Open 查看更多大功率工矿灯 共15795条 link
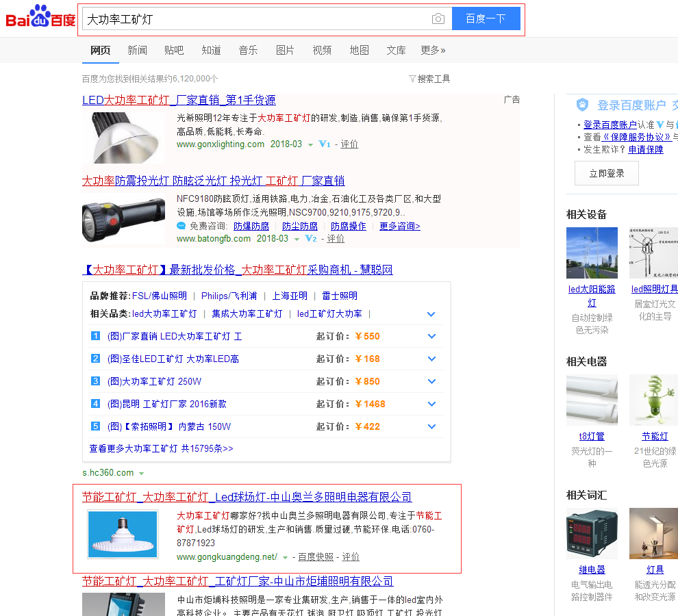This screenshot has width=678, height=616. 161,448
